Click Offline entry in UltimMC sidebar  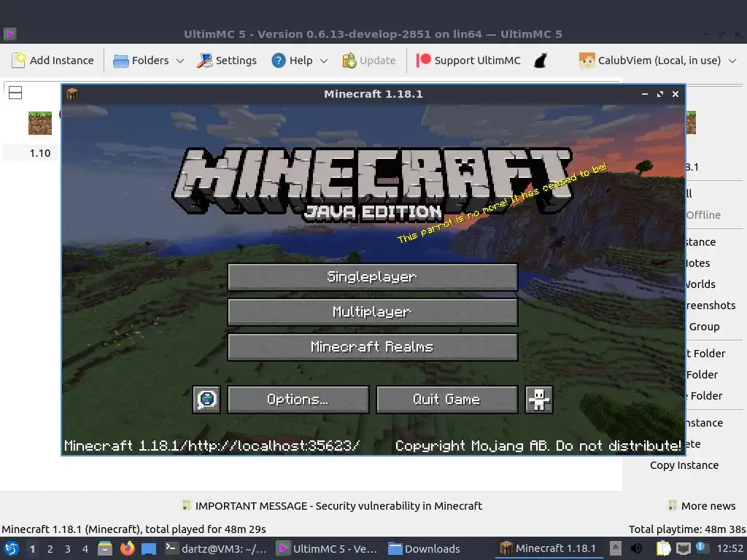coord(703,215)
